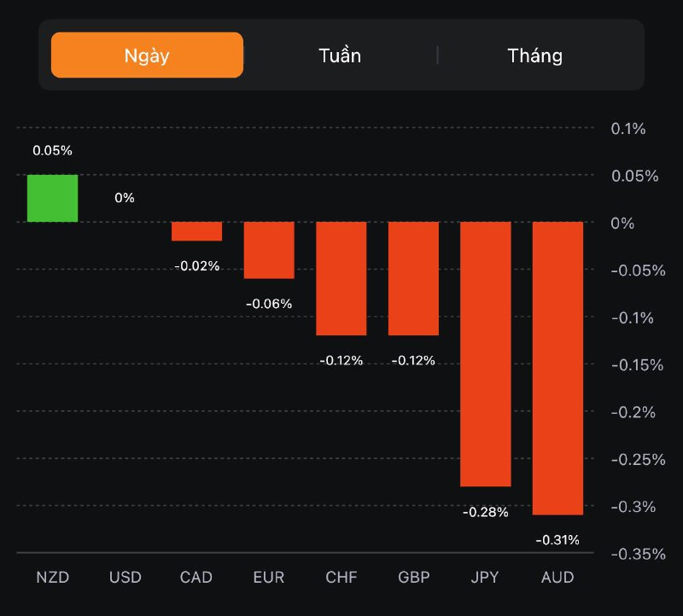Click the red GBP bar
This screenshot has width=683, height=616.
pyautogui.click(x=413, y=278)
